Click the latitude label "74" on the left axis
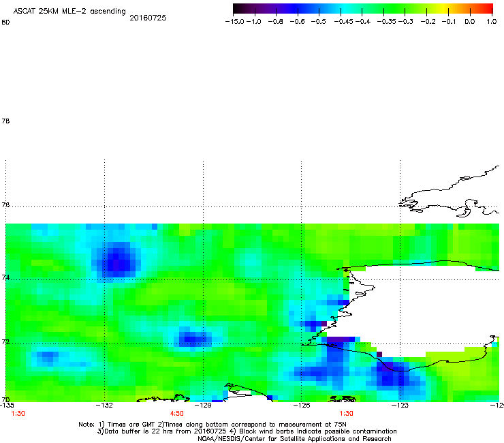Screen dimensions: 504x443 5,277
